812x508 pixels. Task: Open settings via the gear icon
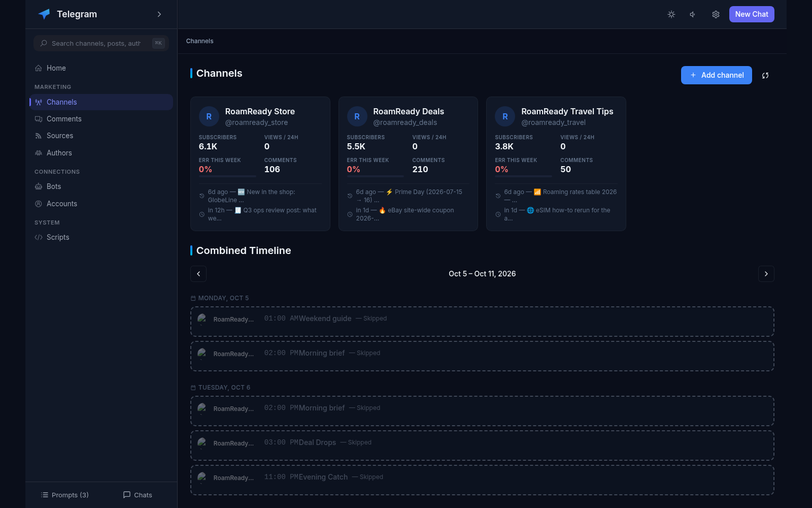click(x=716, y=14)
